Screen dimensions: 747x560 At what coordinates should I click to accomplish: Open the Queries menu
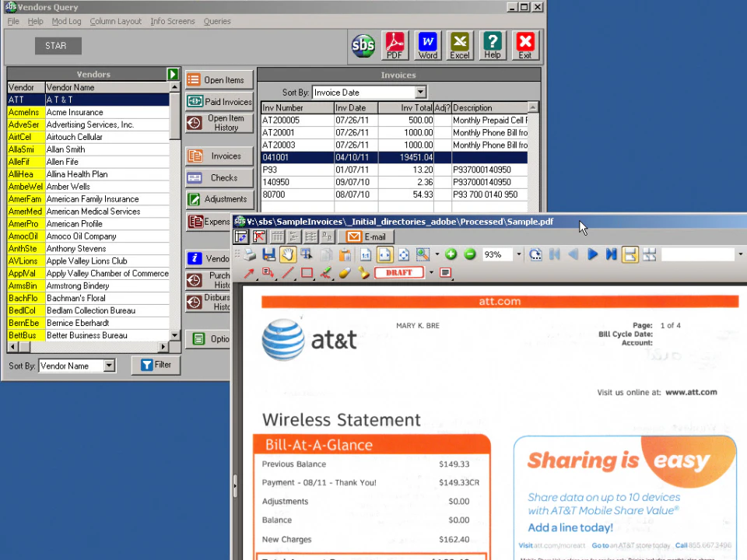coord(217,22)
